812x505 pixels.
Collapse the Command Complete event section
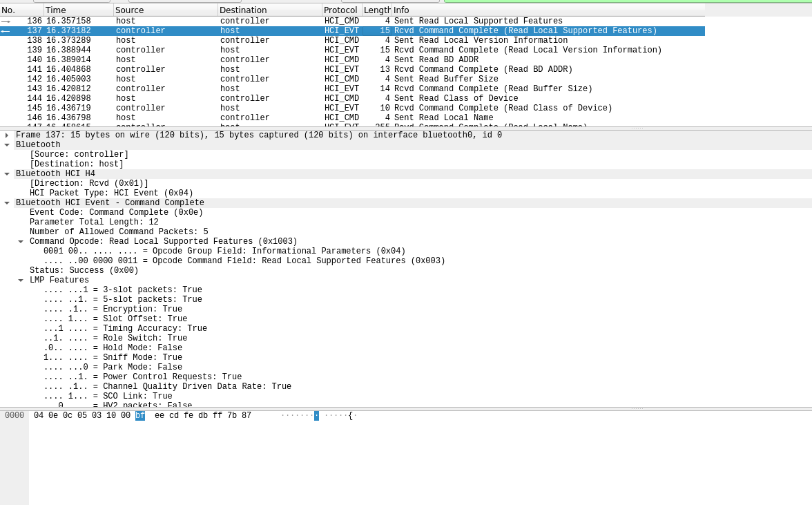(7, 202)
